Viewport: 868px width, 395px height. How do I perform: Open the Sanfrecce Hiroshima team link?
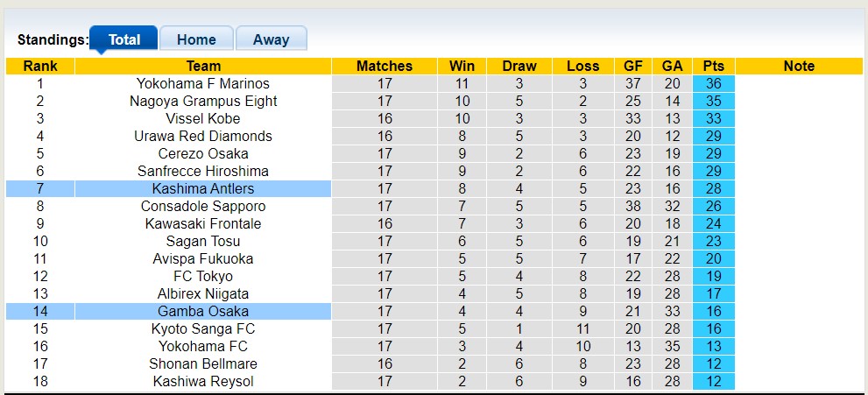[203, 172]
